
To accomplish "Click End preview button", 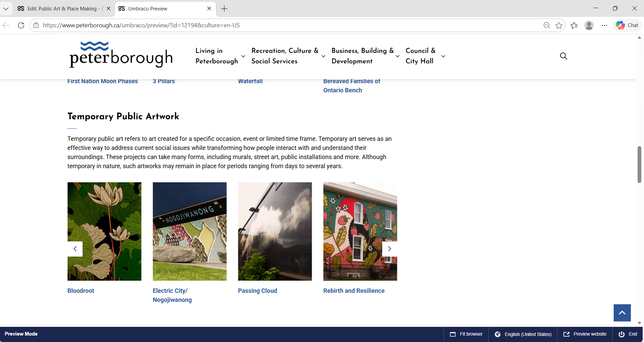I will (628, 334).
